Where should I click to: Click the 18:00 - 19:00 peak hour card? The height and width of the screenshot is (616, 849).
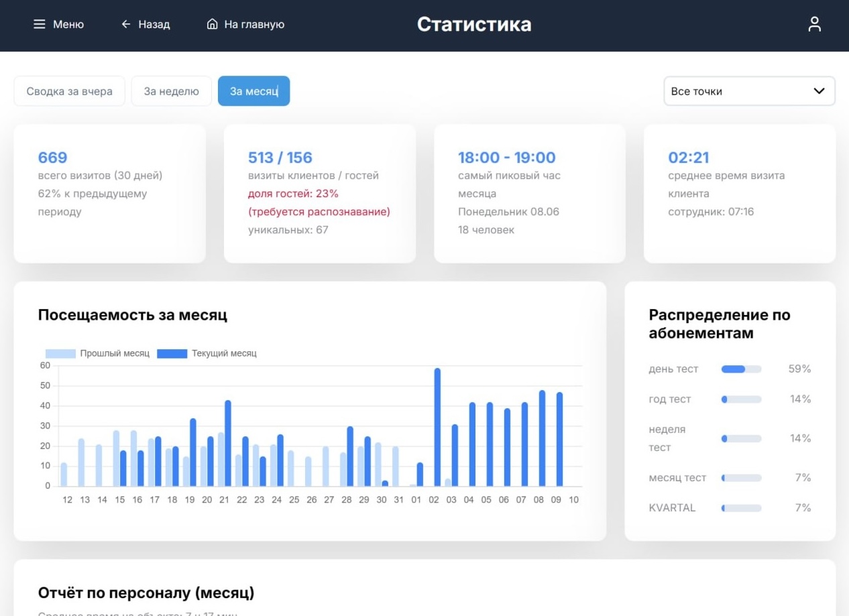(530, 194)
